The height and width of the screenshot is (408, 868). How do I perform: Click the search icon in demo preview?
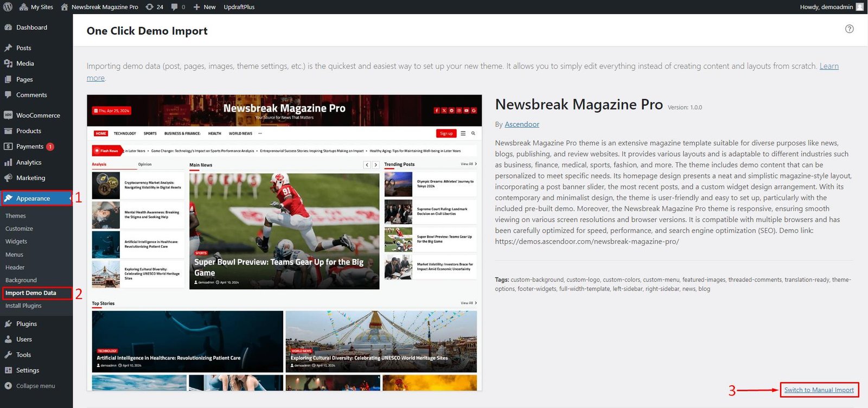tap(473, 133)
